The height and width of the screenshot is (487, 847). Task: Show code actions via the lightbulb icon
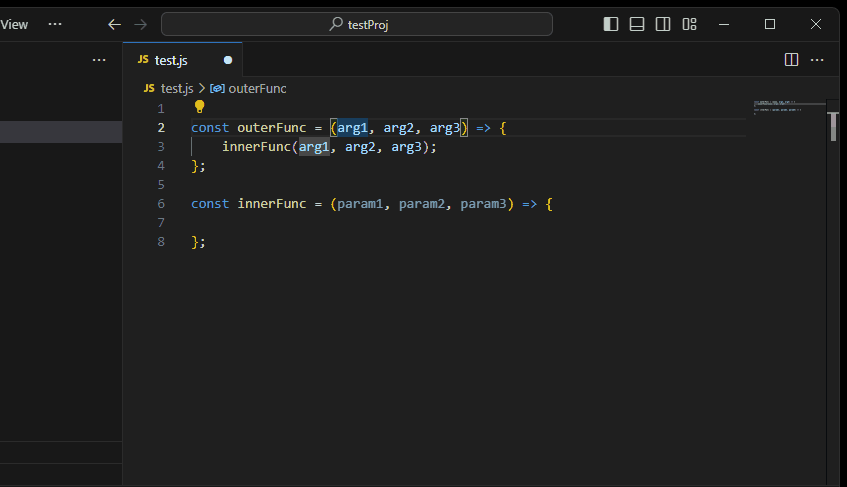199,107
